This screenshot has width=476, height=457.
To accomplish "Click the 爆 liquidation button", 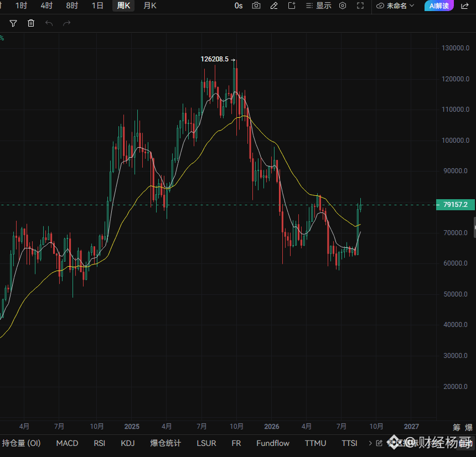I will pyautogui.click(x=469, y=427).
